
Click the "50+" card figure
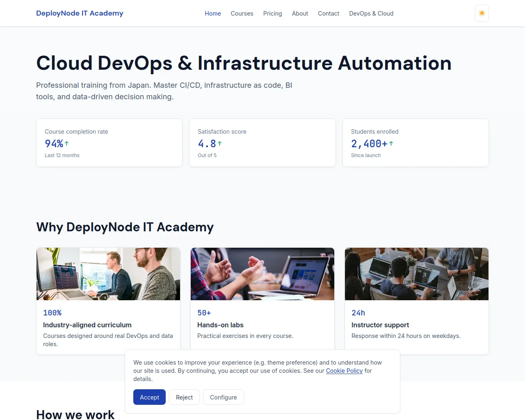(204, 313)
